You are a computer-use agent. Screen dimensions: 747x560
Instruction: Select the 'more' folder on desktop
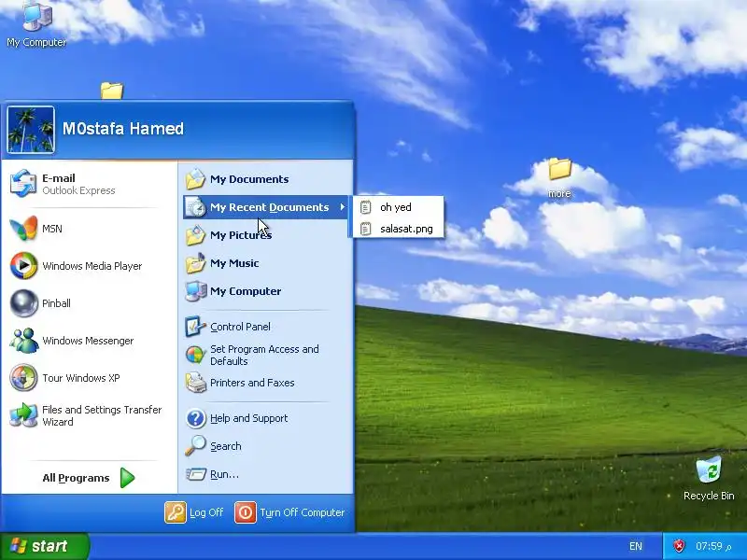tap(559, 177)
